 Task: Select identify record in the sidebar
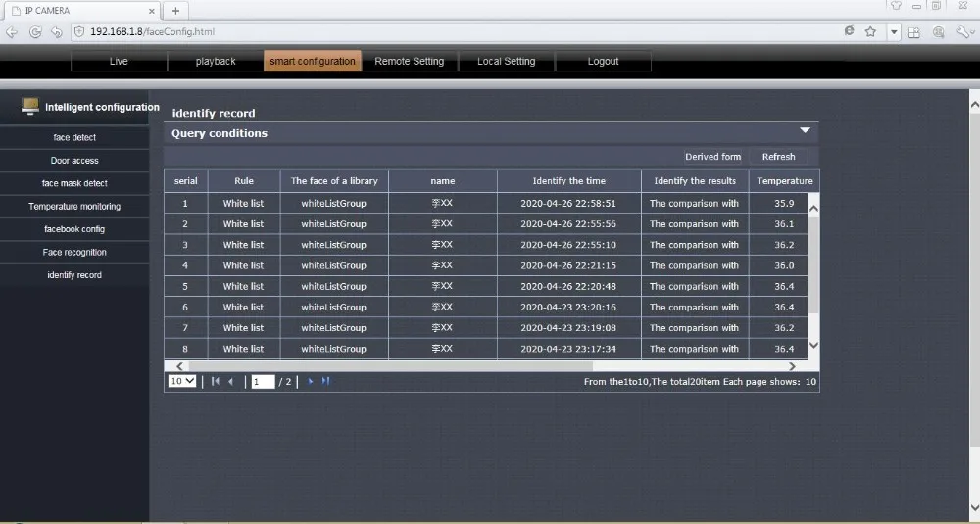[x=74, y=275]
